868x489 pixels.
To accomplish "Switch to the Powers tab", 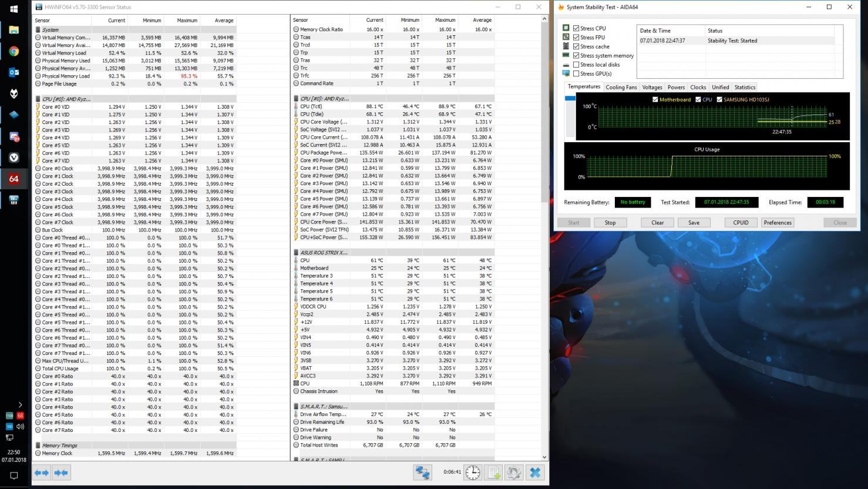I will pyautogui.click(x=676, y=87).
